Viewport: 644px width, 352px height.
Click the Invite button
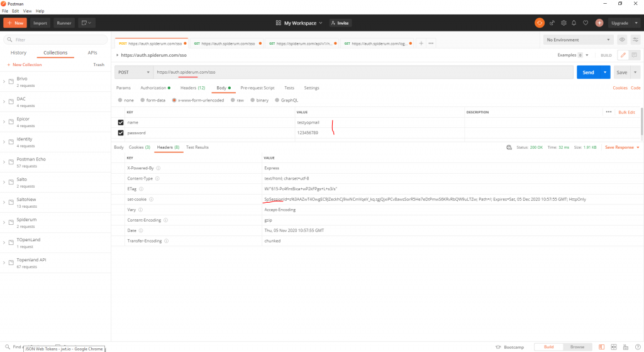coord(340,23)
